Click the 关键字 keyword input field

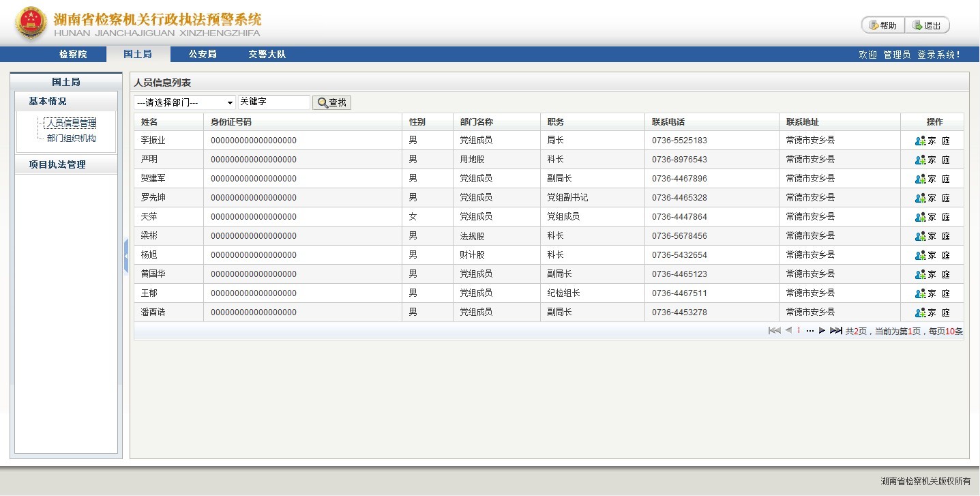(x=273, y=102)
